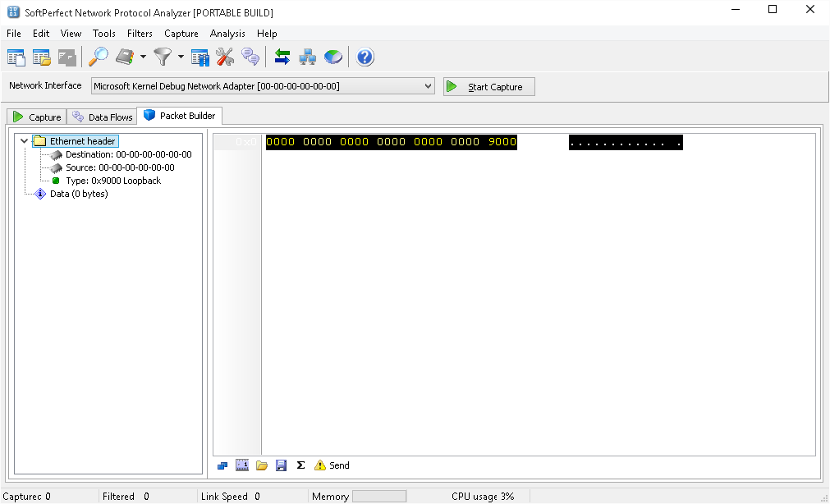
Task: Open the Edit menu
Action: click(41, 34)
